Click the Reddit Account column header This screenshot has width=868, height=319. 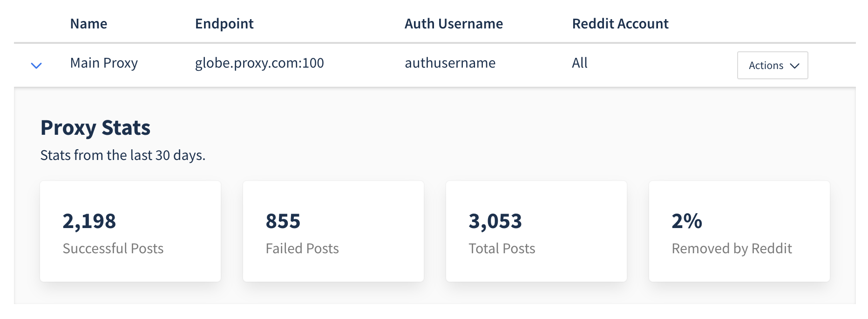[620, 24]
